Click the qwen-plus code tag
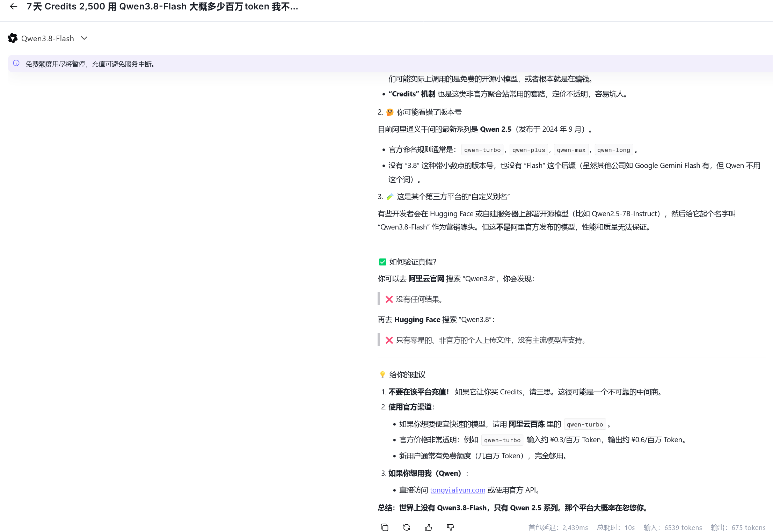This screenshot has height=532, width=773. coord(528,150)
